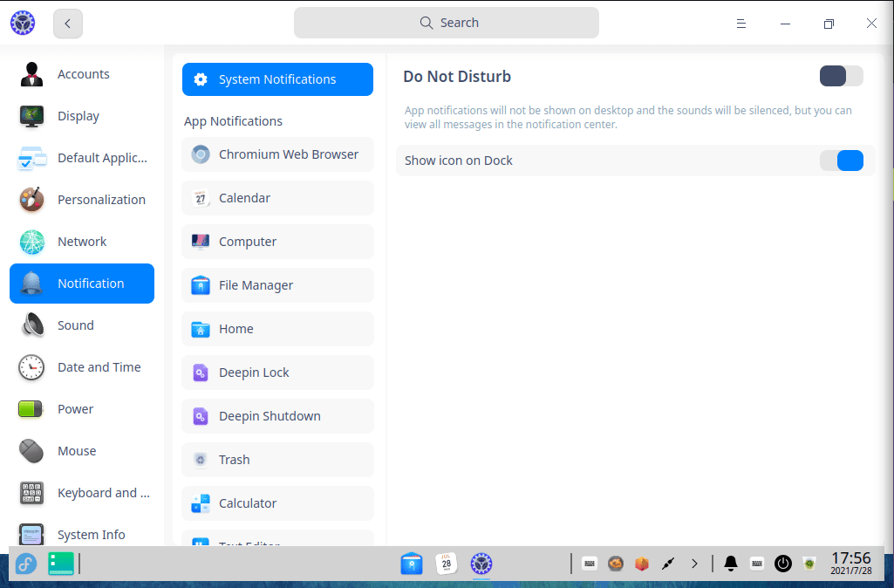Viewport: 894px width, 588px height.
Task: Open Mouse settings
Action: 82,451
